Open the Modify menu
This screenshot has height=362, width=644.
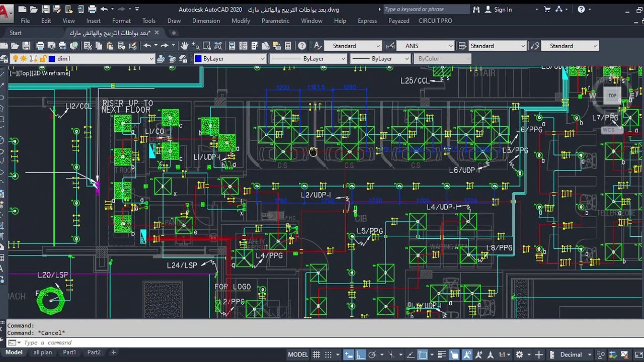[x=240, y=21]
